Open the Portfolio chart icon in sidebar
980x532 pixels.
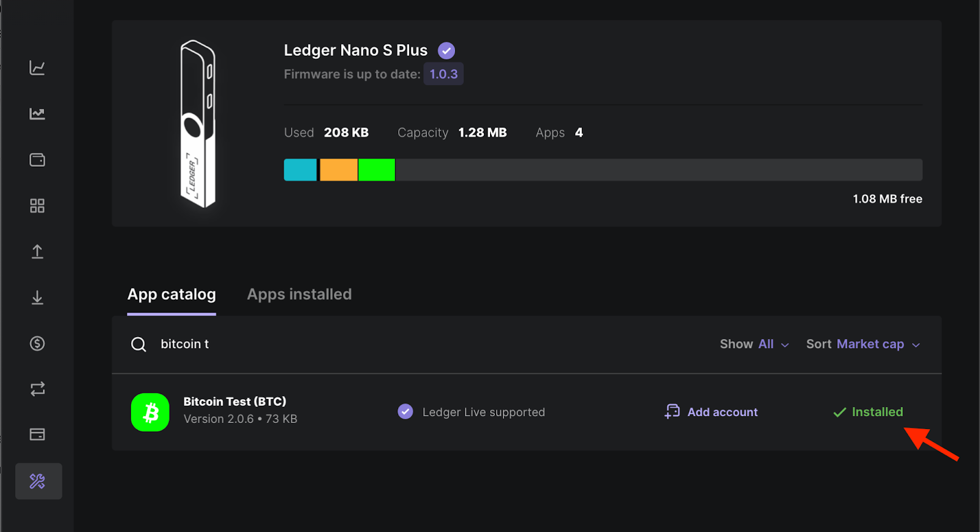click(37, 67)
